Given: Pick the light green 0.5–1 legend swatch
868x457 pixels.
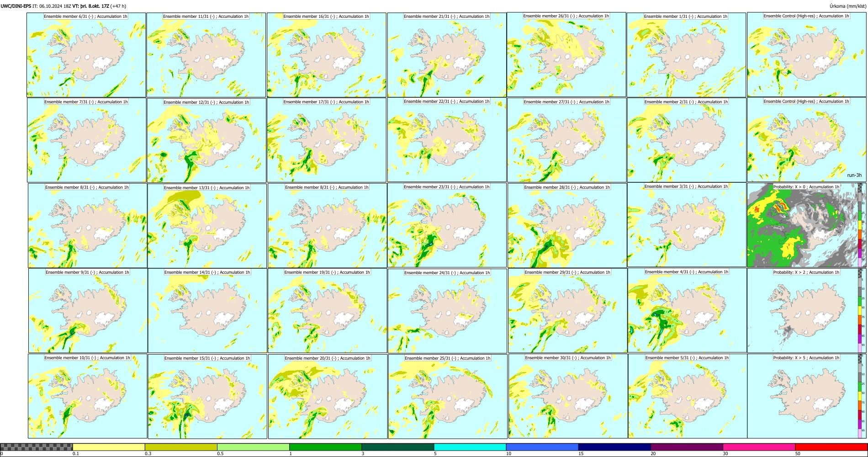Looking at the screenshot, I should 253,447.
